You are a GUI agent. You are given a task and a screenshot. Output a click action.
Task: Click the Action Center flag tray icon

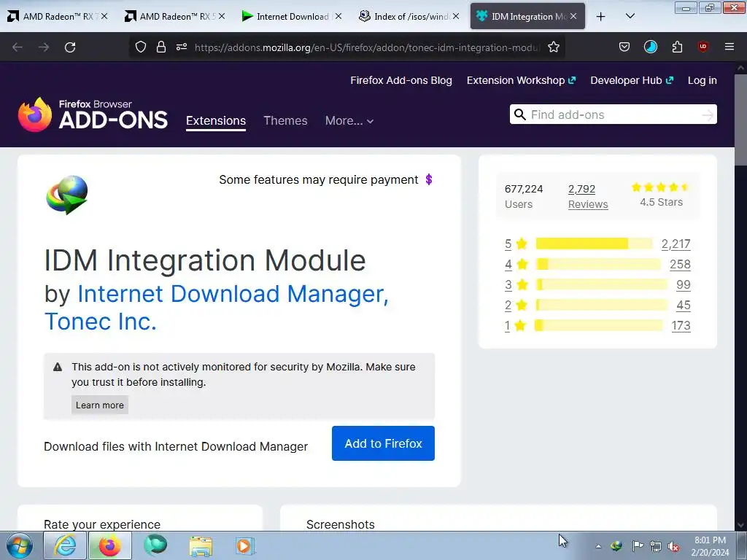point(637,545)
